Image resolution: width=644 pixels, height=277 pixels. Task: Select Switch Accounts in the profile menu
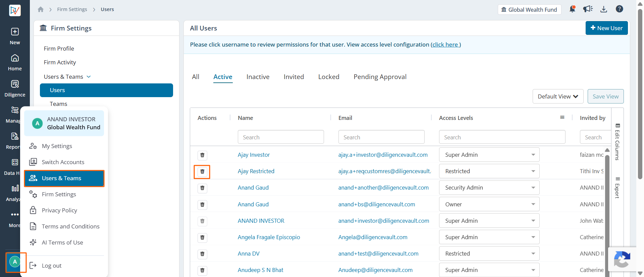pos(64,162)
